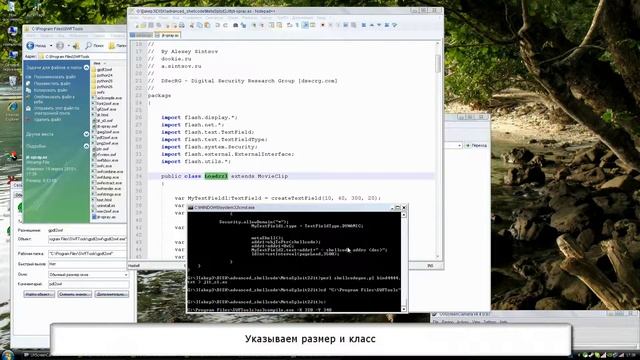Click the Up folder icon in Explorer
This screenshot has width=640, height=360.
tap(76, 46)
